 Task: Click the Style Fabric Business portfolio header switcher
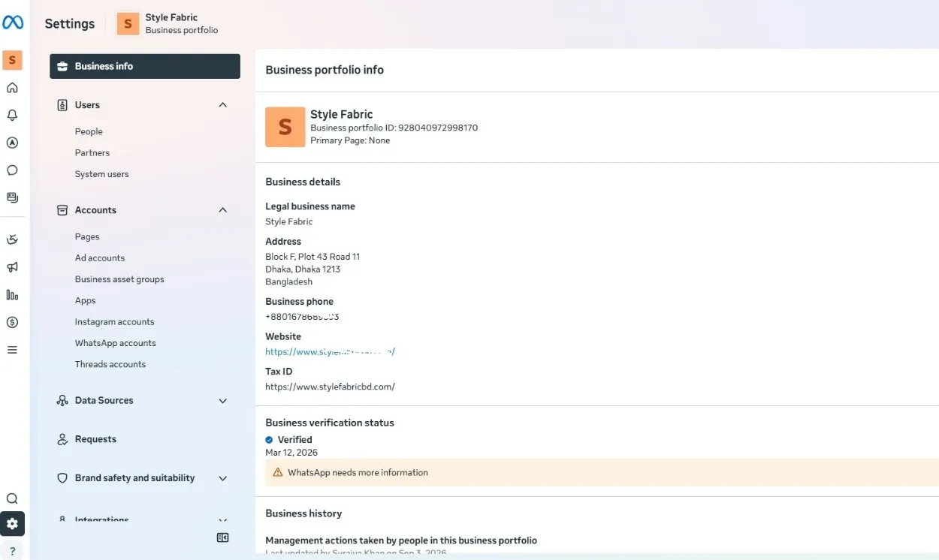[168, 24]
